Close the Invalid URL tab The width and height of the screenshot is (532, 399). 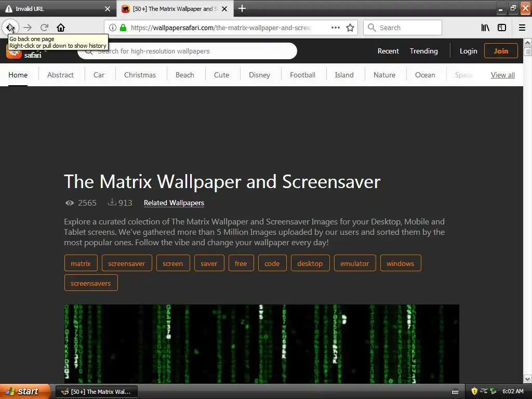coord(108,9)
